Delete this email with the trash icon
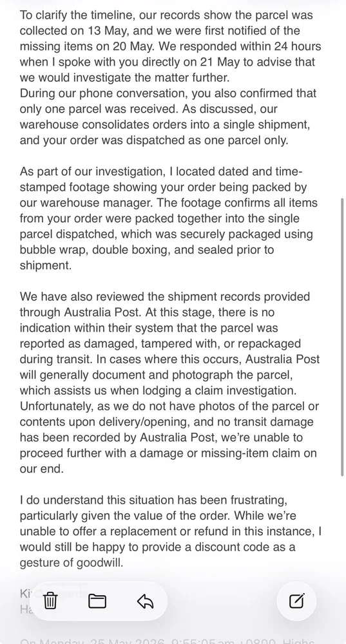The width and height of the screenshot is (346, 644). pyautogui.click(x=50, y=601)
